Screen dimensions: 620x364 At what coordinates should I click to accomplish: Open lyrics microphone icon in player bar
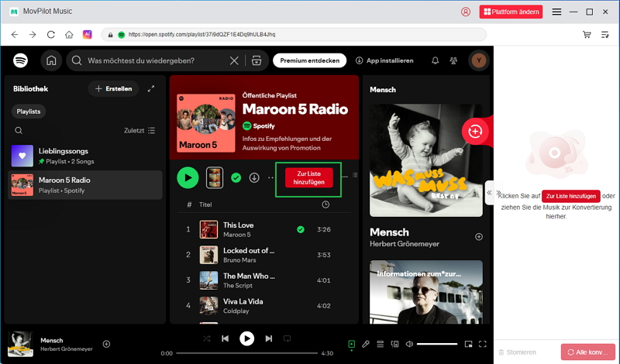pos(366,344)
